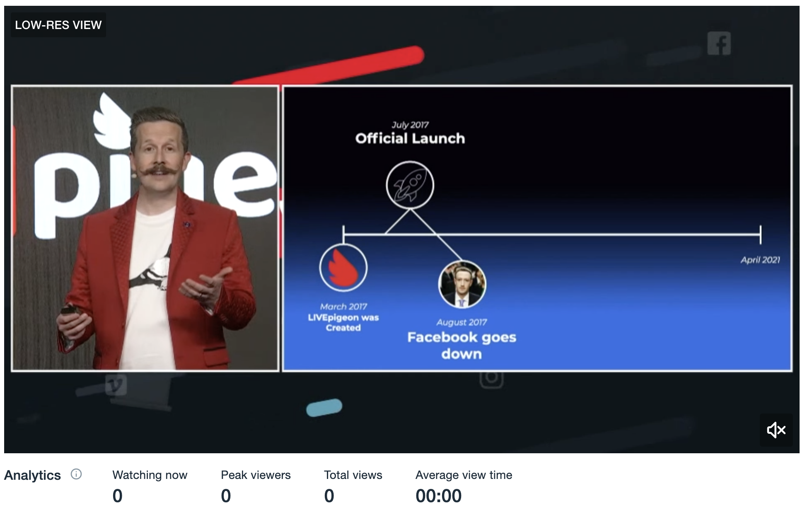Click the Vimeo logo in the background
Screen dimensions: 812x527
pos(116,385)
